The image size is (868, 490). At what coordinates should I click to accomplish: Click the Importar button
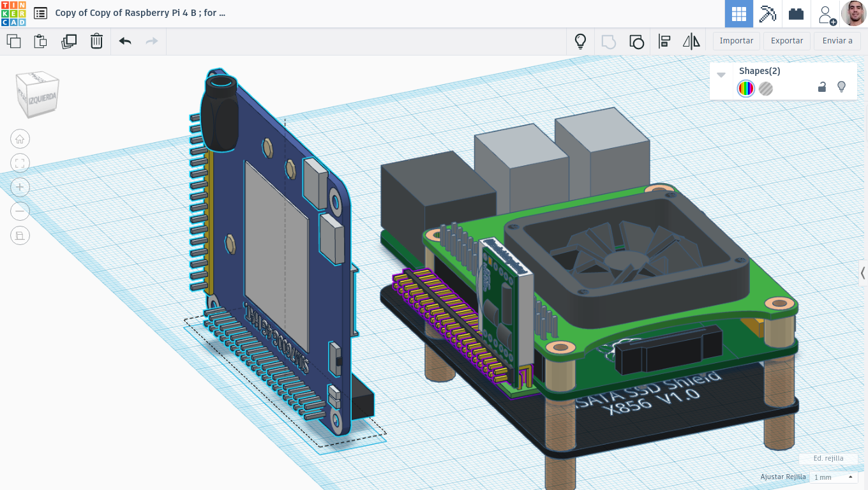[737, 41]
